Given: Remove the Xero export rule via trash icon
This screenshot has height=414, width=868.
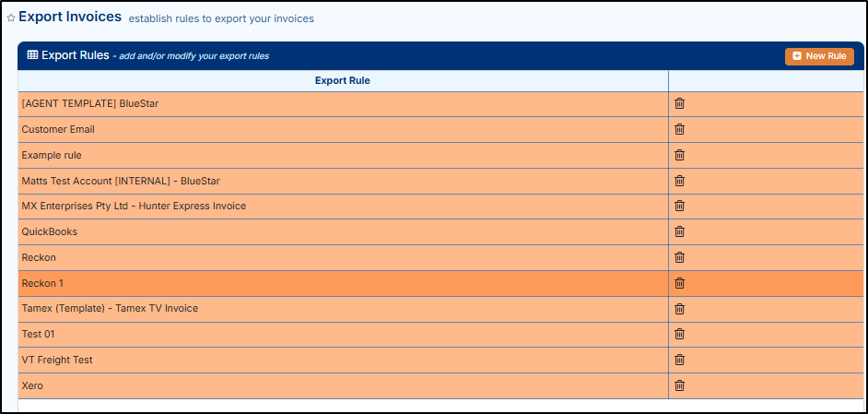Looking at the screenshot, I should [679, 385].
